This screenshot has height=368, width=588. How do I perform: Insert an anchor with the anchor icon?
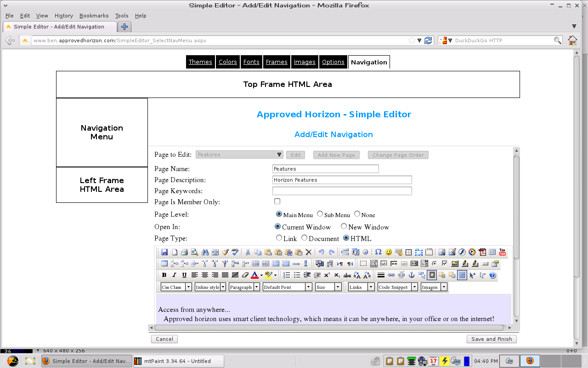click(x=412, y=275)
